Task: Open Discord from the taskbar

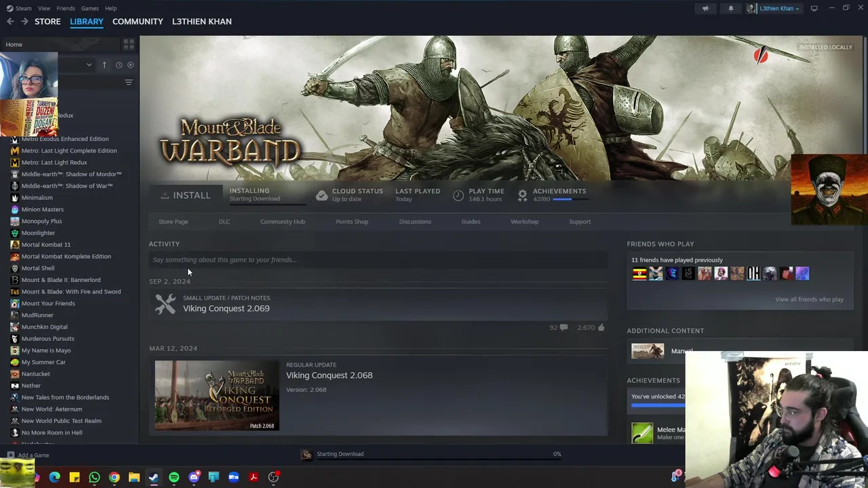Action: [194, 477]
